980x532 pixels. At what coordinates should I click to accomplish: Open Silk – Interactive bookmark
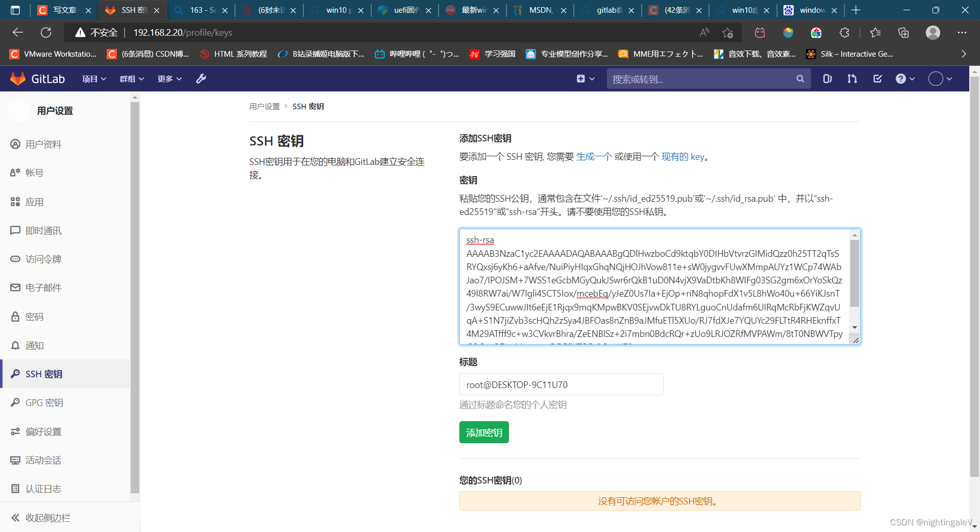tap(850, 54)
